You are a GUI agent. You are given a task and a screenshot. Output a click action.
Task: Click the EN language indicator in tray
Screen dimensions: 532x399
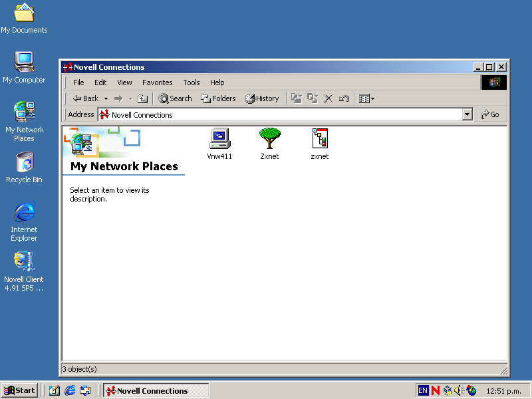click(423, 391)
